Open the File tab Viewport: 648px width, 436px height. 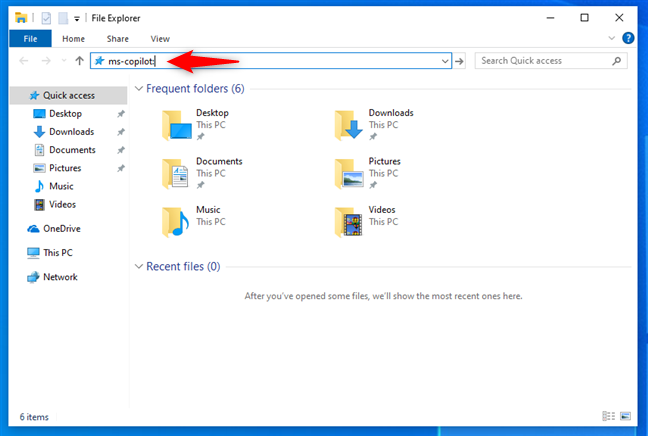point(30,39)
